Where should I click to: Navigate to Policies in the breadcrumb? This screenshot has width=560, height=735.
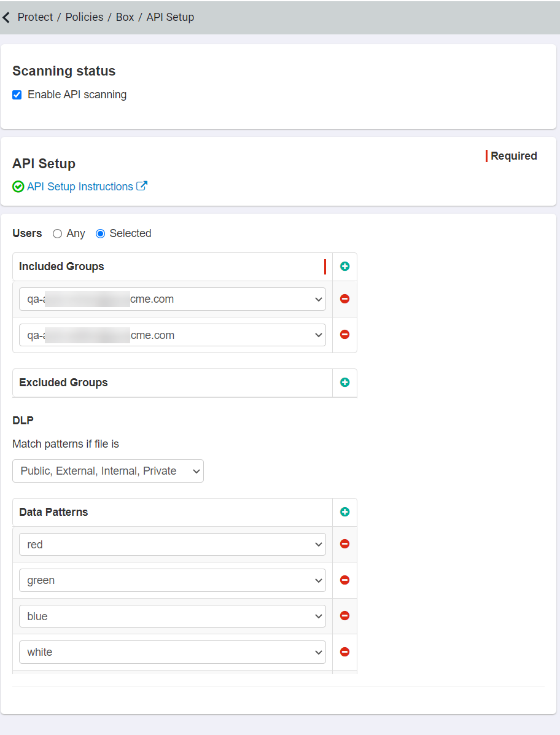pos(84,17)
